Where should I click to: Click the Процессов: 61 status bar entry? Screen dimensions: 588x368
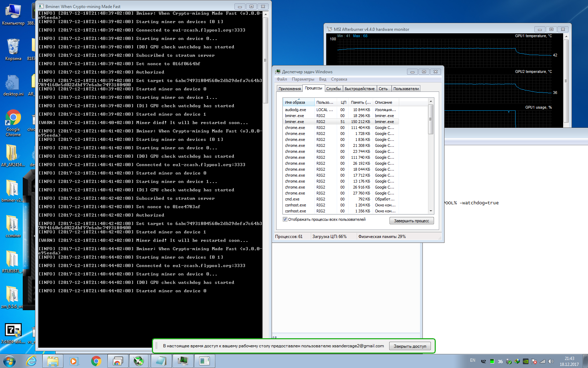[289, 237]
